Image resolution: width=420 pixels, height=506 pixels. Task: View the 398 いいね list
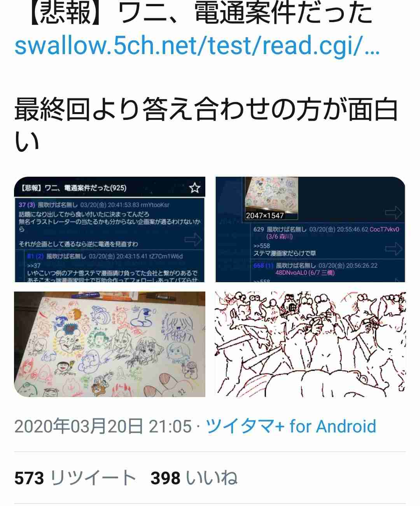pos(194,478)
